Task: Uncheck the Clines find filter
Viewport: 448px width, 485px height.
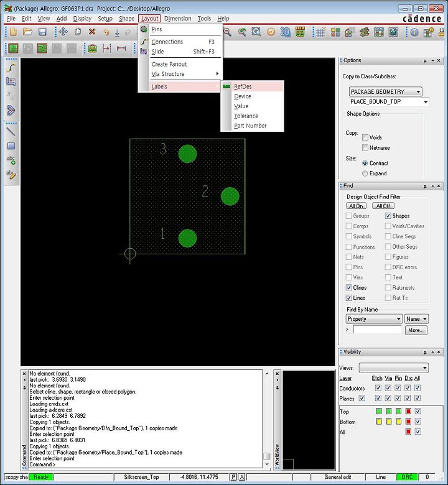Action: tap(348, 287)
